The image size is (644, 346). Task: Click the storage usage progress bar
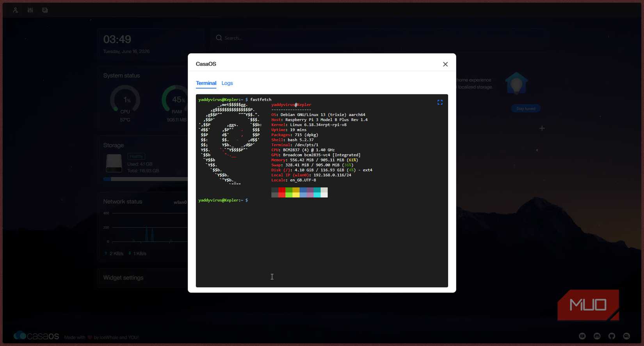[x=146, y=179]
